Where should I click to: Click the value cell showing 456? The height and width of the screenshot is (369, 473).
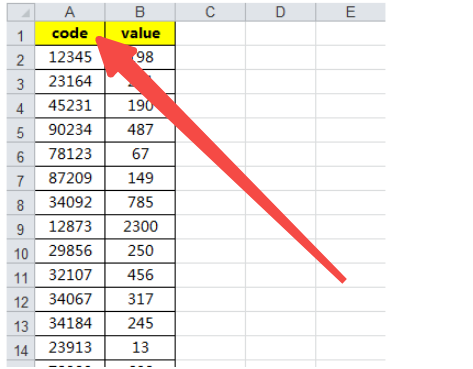[140, 275]
